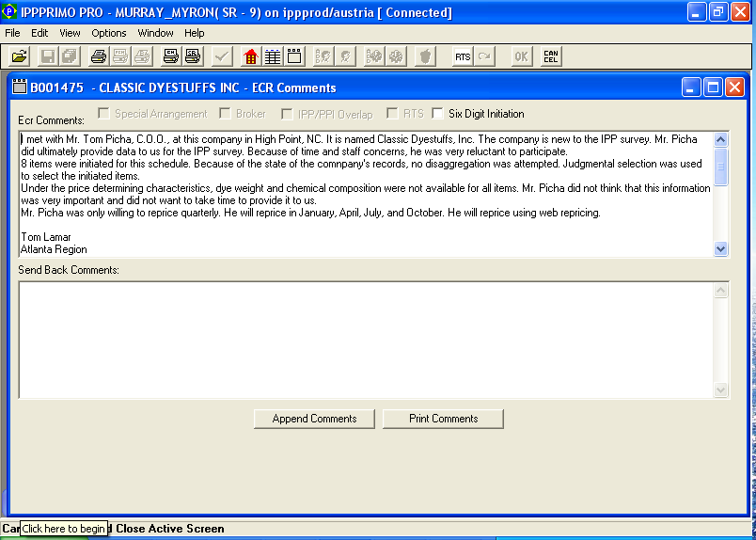This screenshot has width=756, height=540.
Task: Click the CM print icon
Action: coord(171,56)
